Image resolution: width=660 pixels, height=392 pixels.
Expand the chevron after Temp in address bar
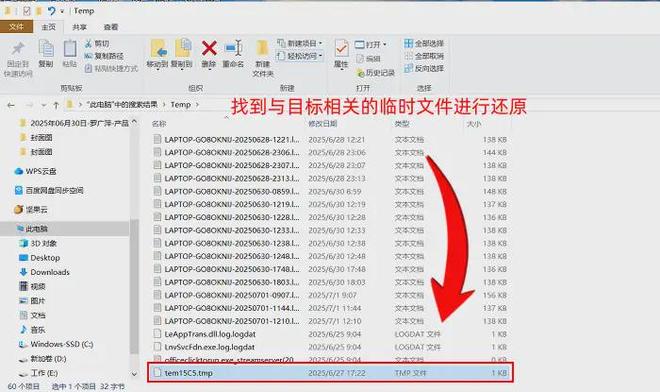click(197, 104)
